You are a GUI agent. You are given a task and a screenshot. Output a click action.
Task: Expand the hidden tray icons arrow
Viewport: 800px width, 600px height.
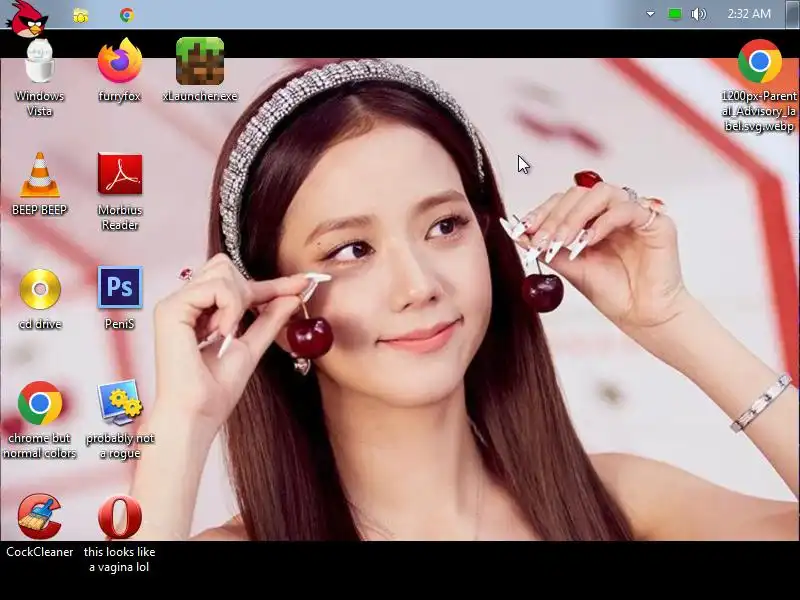click(650, 14)
